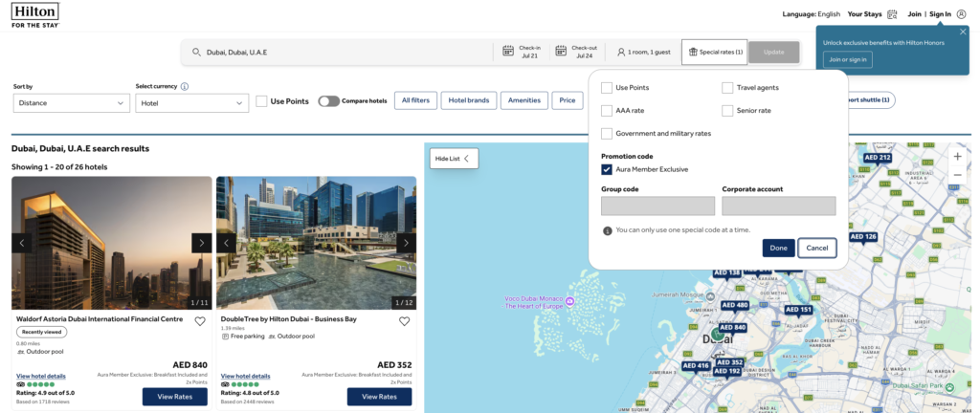Collapse the list with Hide List
The image size is (980, 413).
(x=454, y=159)
